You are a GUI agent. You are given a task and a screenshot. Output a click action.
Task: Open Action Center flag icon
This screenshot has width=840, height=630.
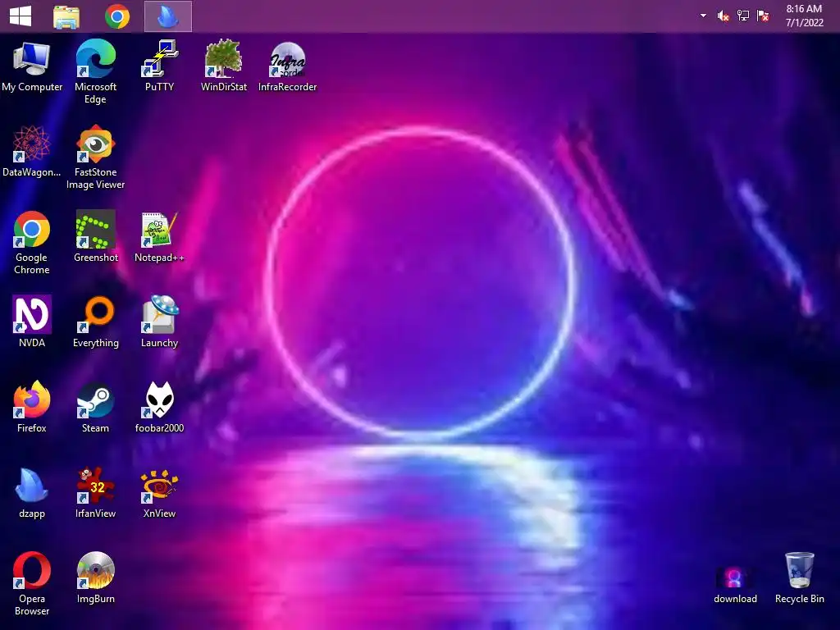763,16
